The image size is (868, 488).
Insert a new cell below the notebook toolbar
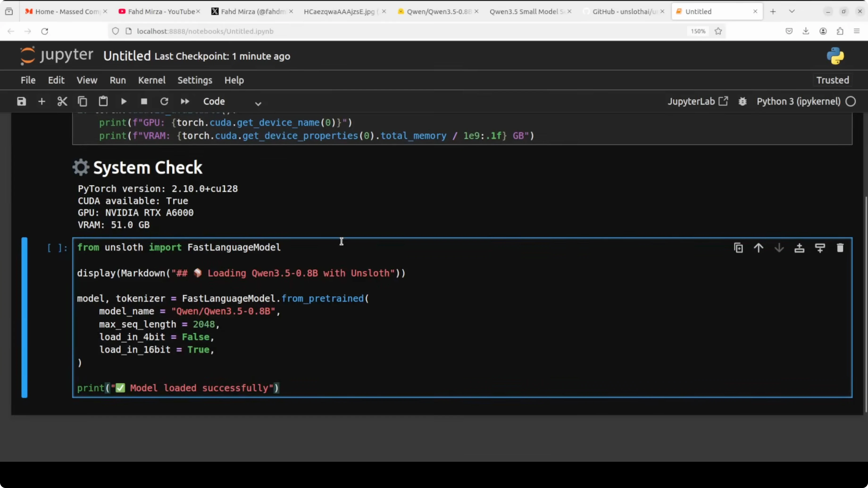(42, 101)
